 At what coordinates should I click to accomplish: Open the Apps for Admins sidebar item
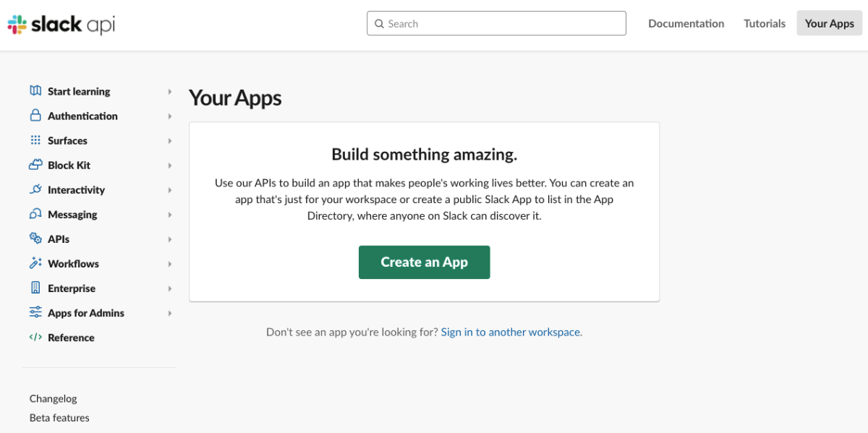(86, 313)
